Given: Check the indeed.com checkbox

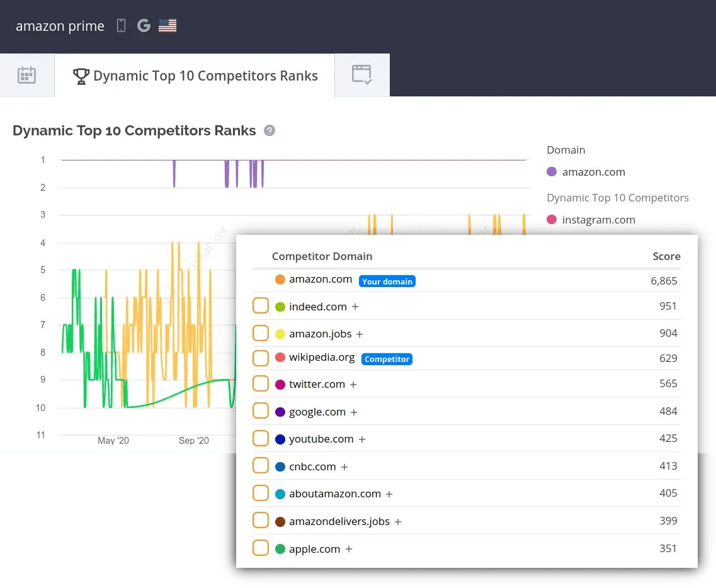Looking at the screenshot, I should point(261,306).
